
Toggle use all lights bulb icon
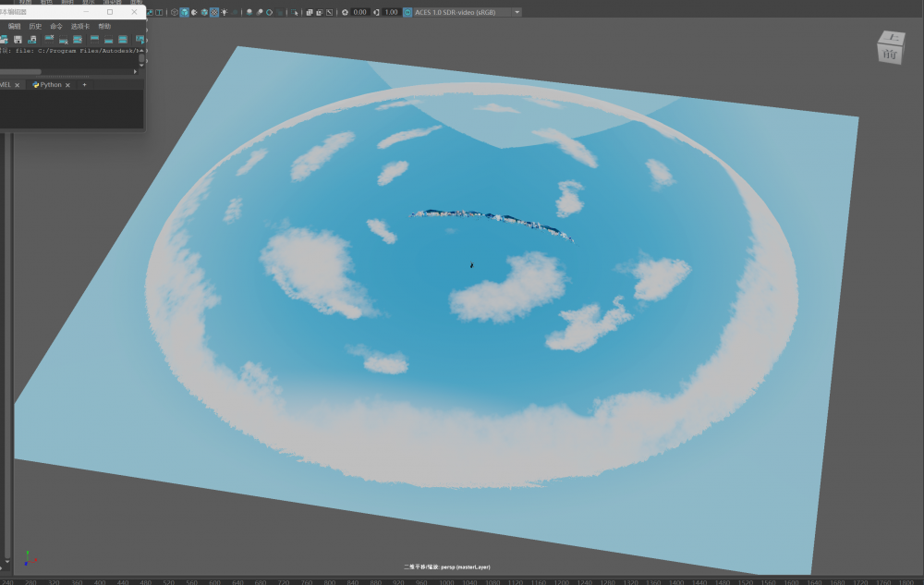click(225, 12)
